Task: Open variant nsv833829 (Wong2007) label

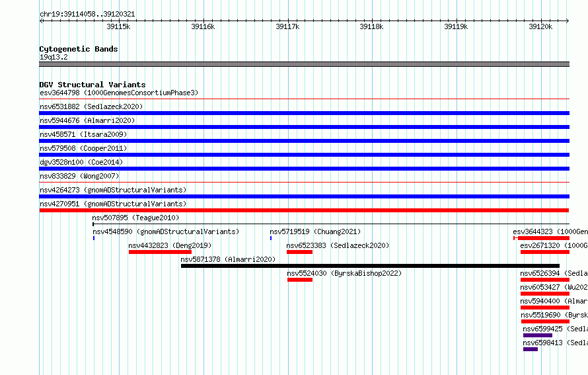Action: click(x=79, y=176)
